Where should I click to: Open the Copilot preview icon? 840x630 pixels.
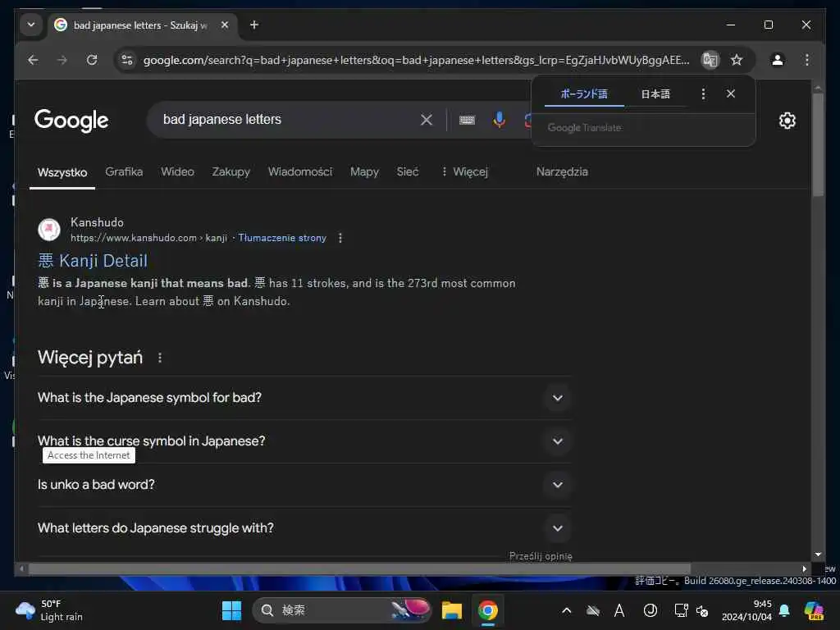[814, 610]
